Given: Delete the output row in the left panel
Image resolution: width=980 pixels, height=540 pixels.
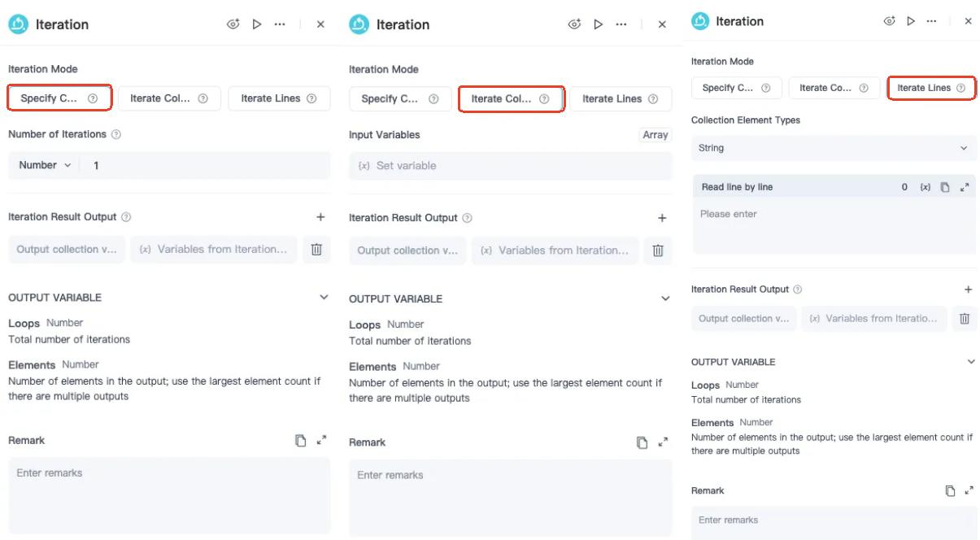Looking at the screenshot, I should (316, 250).
